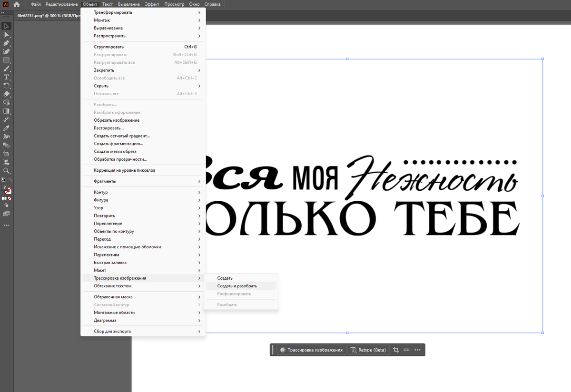Click the Fill color swatch in toolbar

5,188
